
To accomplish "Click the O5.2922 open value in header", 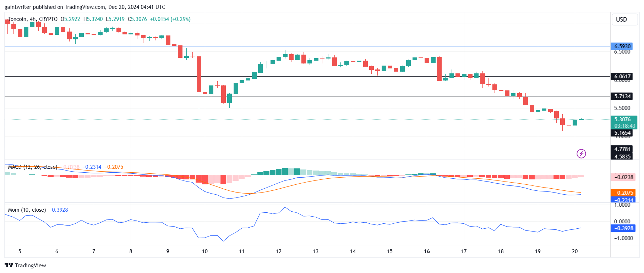I will coord(70,19).
